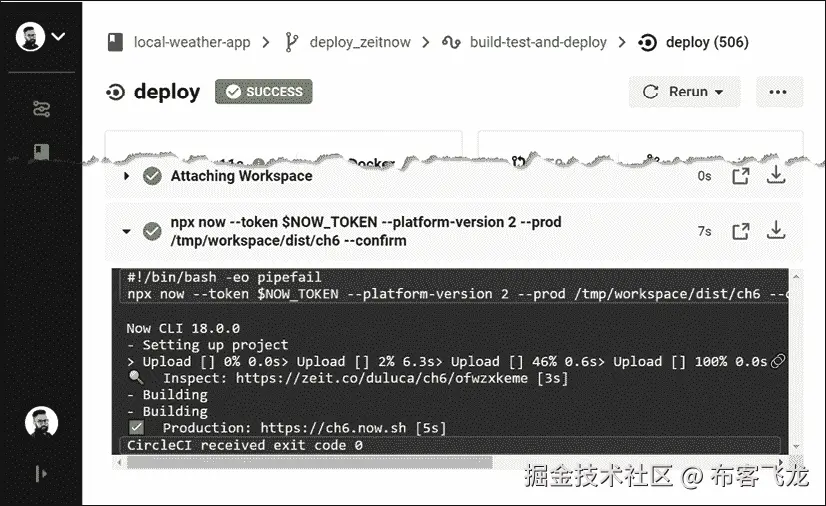Collapse the npx now deploy step
This screenshot has width=826, height=506.
tap(126, 231)
